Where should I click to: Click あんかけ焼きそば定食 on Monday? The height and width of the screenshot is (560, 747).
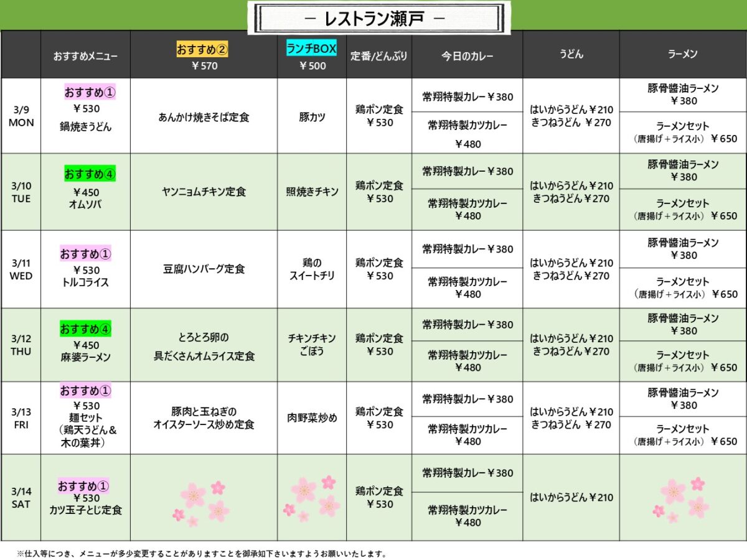click(x=204, y=116)
